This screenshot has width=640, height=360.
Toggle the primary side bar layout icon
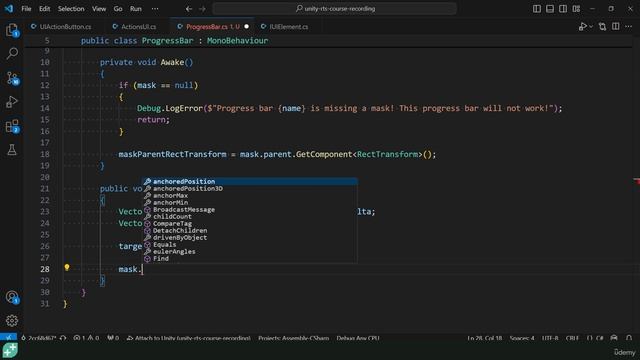[x=537, y=9]
